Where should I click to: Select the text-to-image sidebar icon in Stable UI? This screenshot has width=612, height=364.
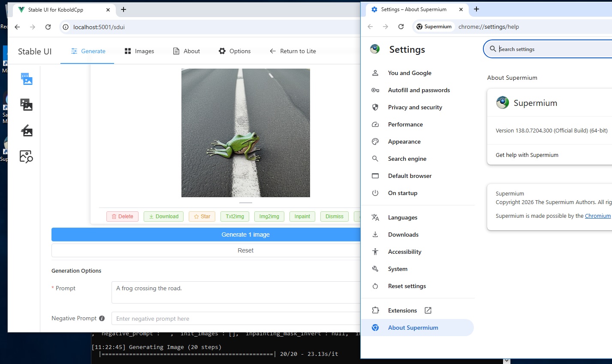click(27, 79)
